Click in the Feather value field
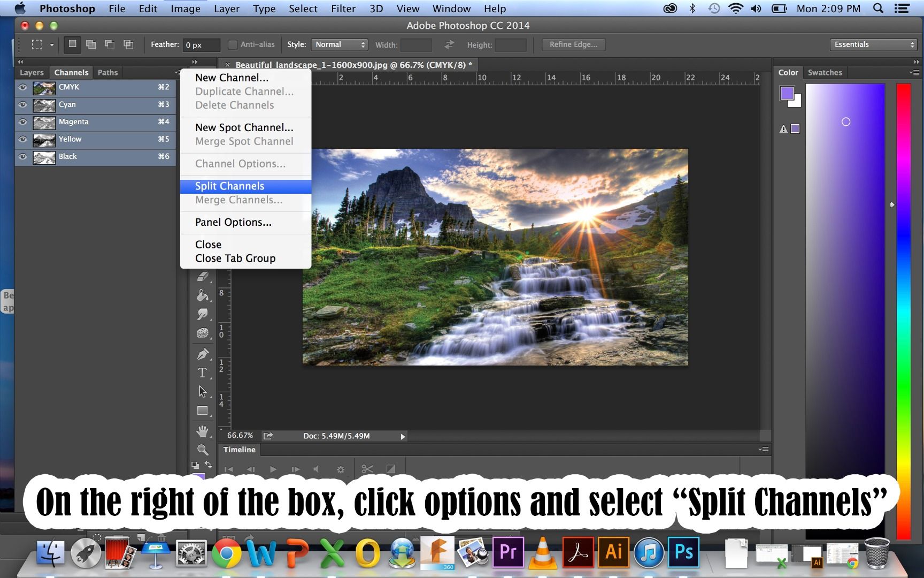Screen dimensions: 924x578 tap(201, 45)
